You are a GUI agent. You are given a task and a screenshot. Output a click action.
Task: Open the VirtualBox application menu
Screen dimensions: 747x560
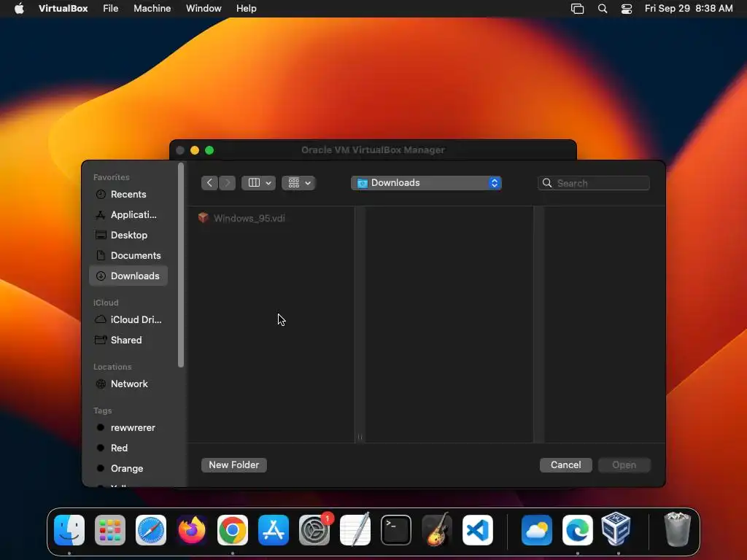[63, 9]
